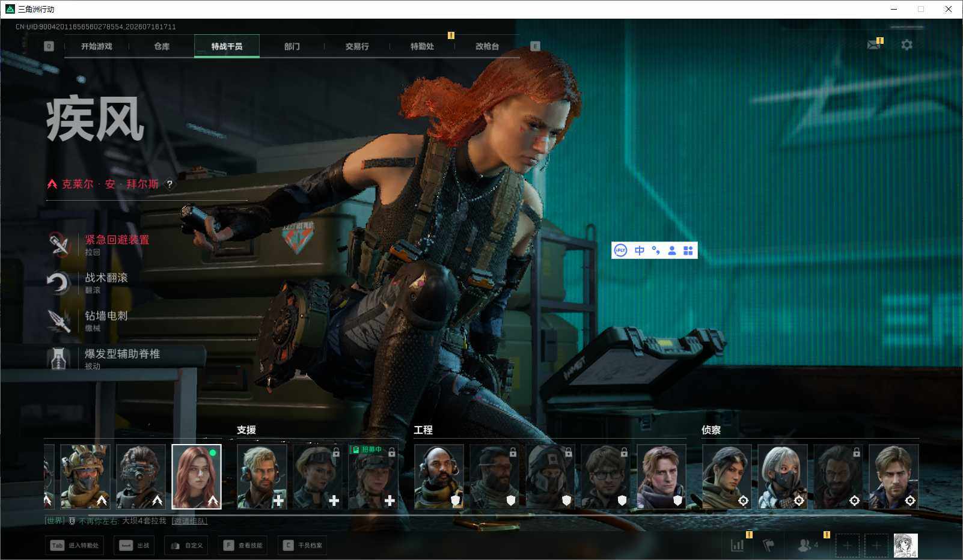Select the white-haired masked recon operator
The width and height of the screenshot is (963, 560).
pos(782,476)
